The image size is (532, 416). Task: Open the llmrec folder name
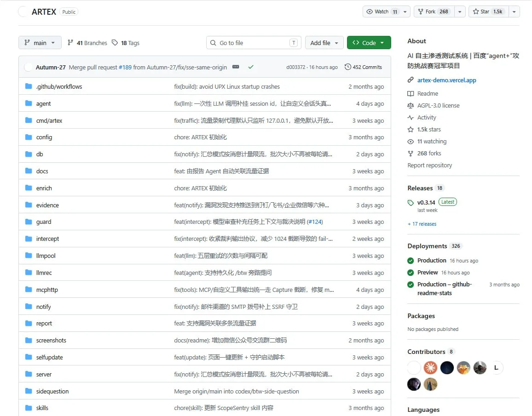[x=44, y=273]
